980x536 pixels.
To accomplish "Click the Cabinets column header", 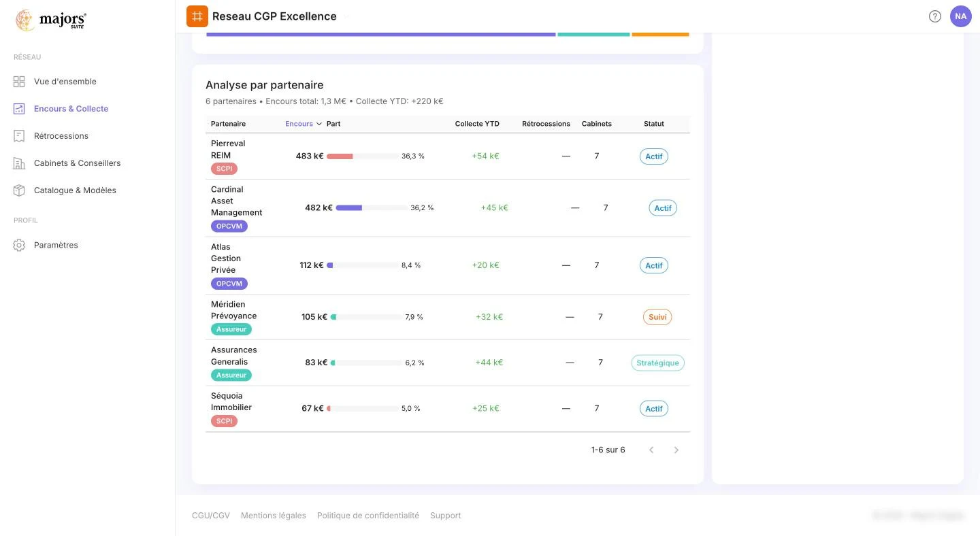I will click(x=596, y=124).
